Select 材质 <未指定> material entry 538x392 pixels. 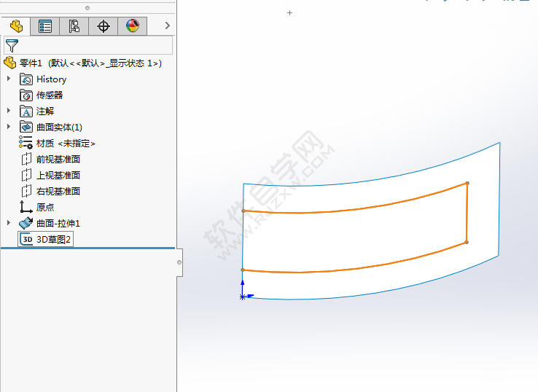pos(66,144)
